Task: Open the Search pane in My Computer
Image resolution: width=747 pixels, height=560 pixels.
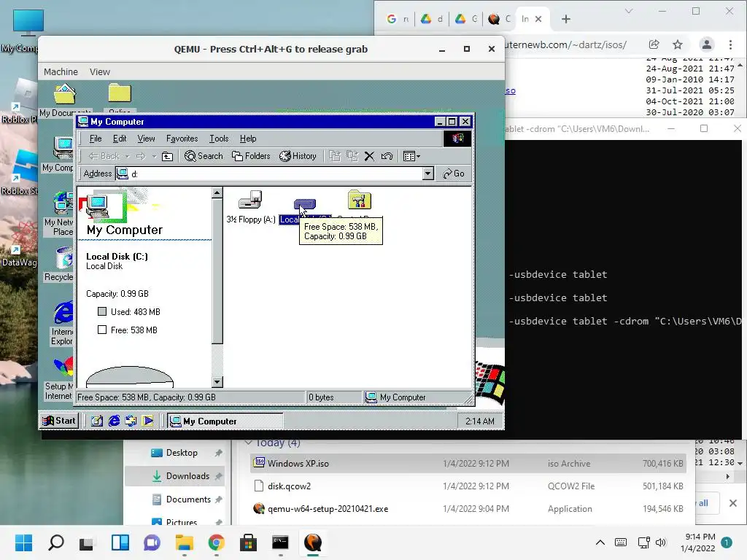Action: [x=204, y=156]
